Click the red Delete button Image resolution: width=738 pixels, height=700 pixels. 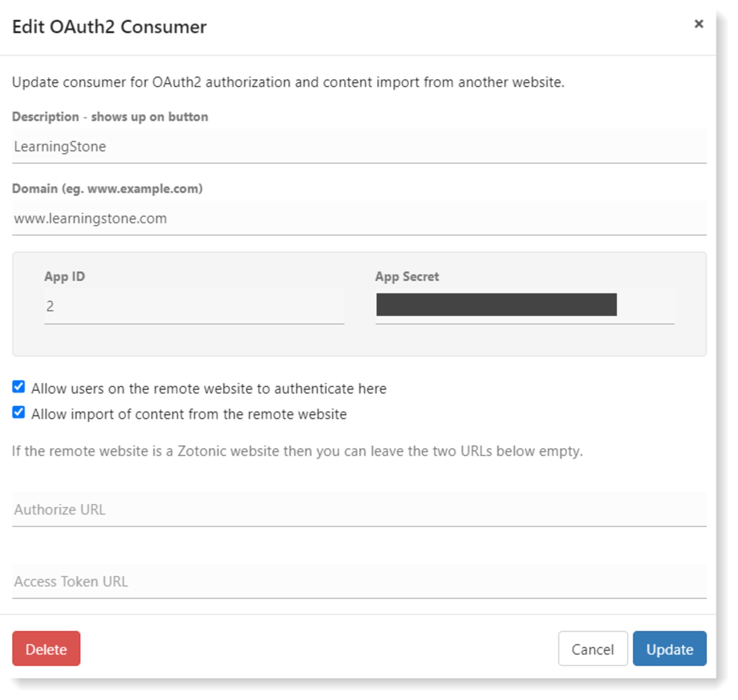(46, 649)
